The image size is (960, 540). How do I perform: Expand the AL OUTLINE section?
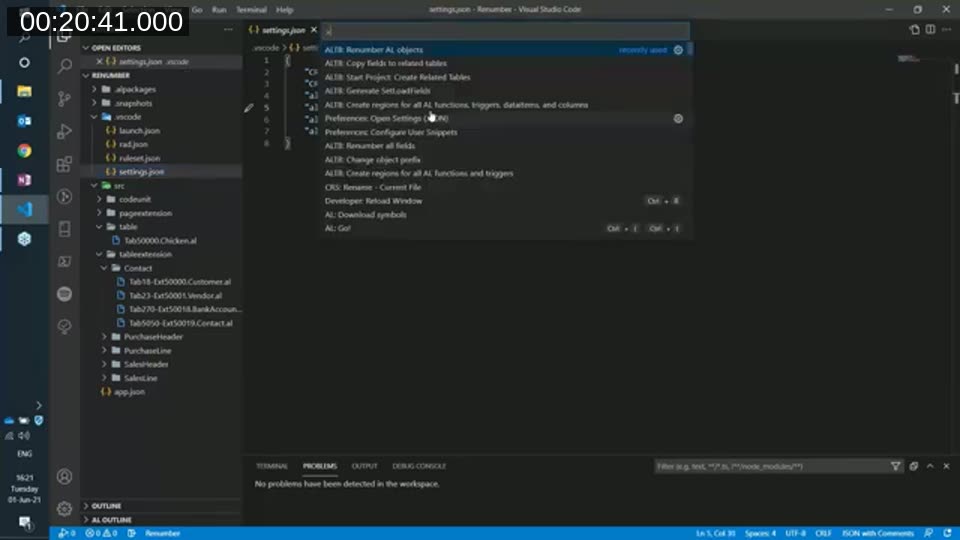pos(111,520)
